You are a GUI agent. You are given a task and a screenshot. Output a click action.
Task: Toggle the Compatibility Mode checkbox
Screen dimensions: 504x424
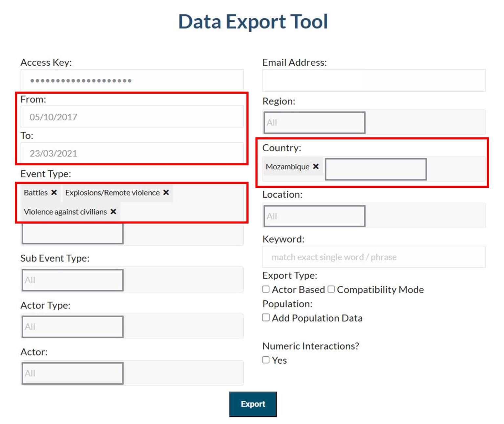[331, 289]
